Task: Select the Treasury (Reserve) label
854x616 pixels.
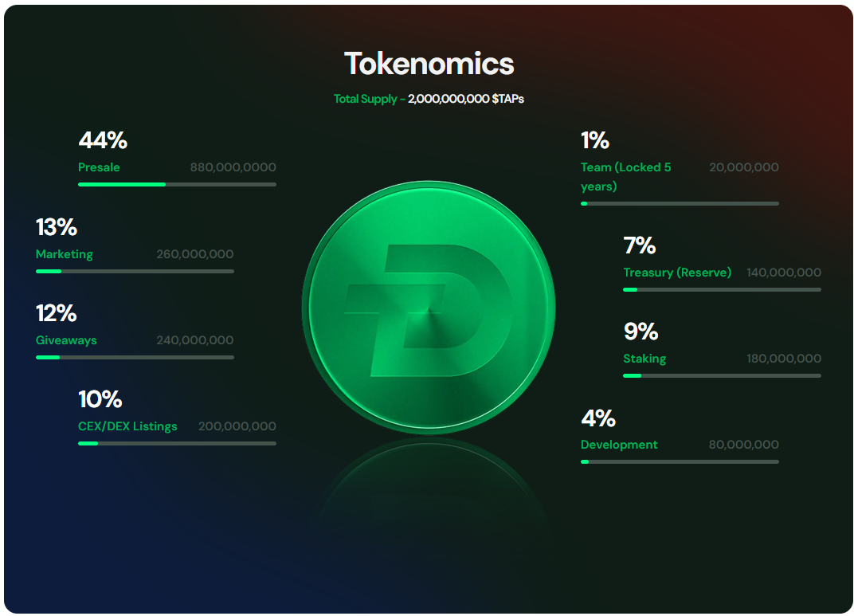Action: pos(677,273)
